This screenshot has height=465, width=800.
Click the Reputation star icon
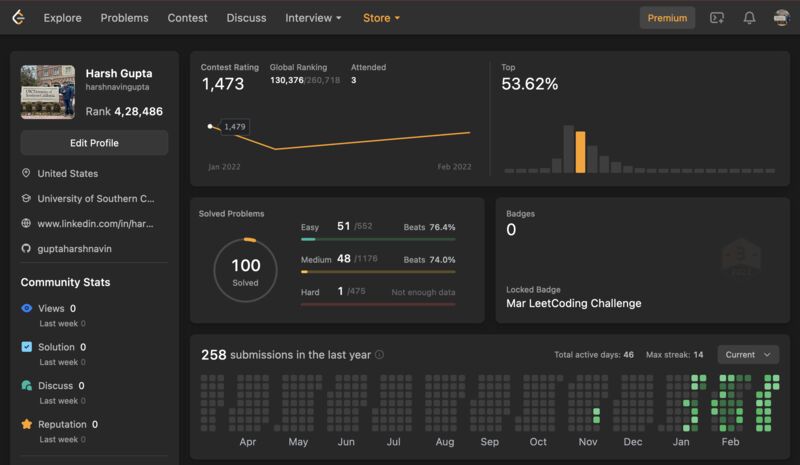click(27, 425)
